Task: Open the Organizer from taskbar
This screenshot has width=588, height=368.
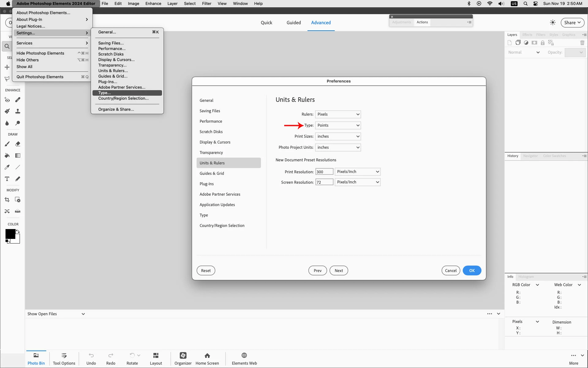Action: click(x=183, y=358)
